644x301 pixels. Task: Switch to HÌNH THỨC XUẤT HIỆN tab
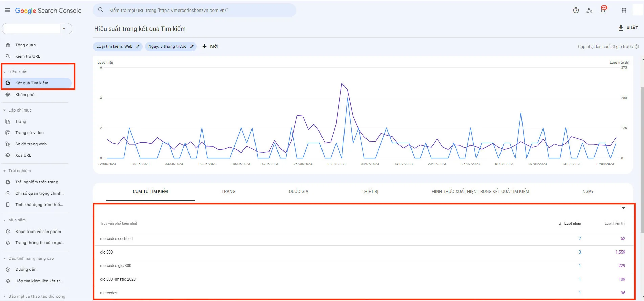(x=480, y=192)
